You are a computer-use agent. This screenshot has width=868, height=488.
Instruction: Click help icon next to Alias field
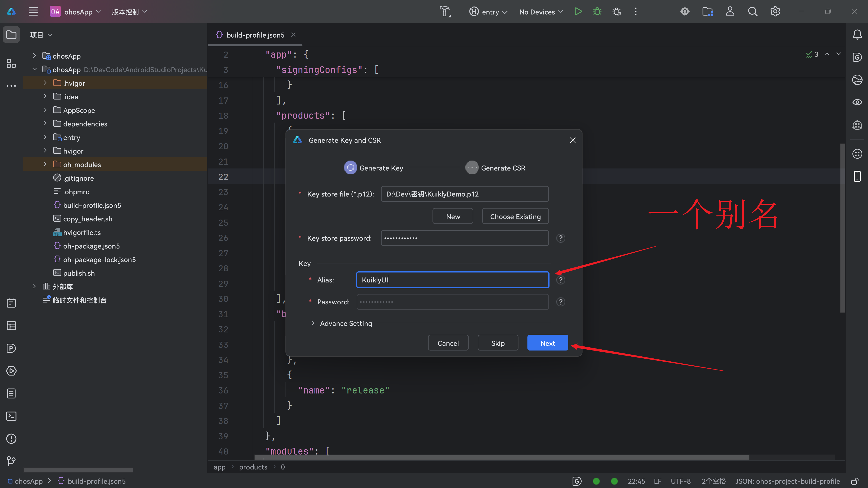click(560, 280)
